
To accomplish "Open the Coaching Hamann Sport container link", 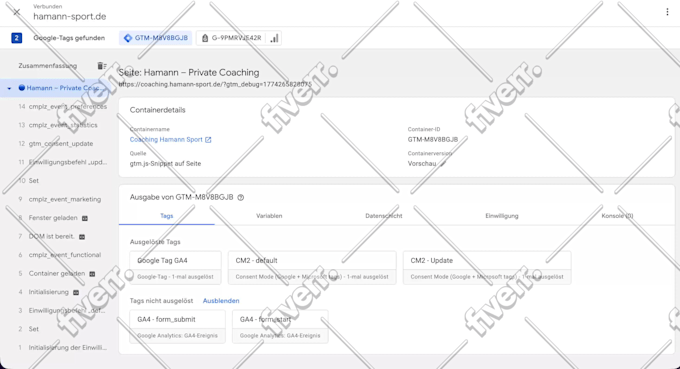I will pos(166,140).
